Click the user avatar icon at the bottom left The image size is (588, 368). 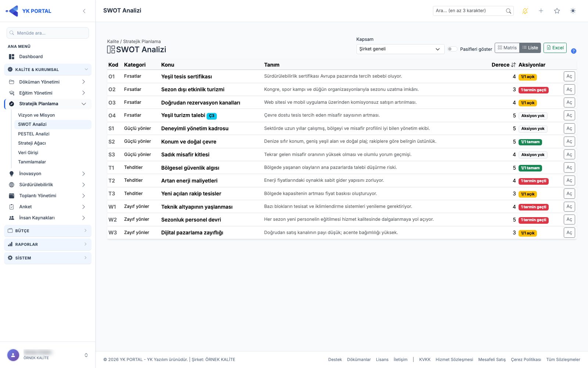pyautogui.click(x=13, y=355)
